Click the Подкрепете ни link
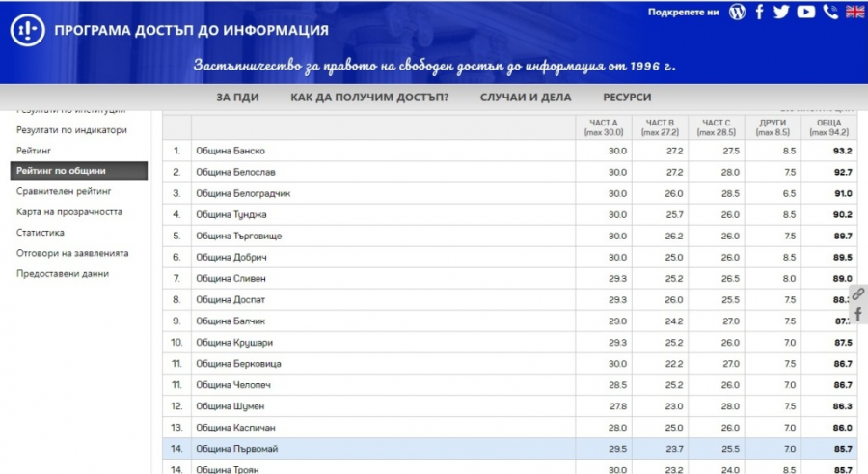Viewport: 868px width, 474px height. (x=683, y=13)
